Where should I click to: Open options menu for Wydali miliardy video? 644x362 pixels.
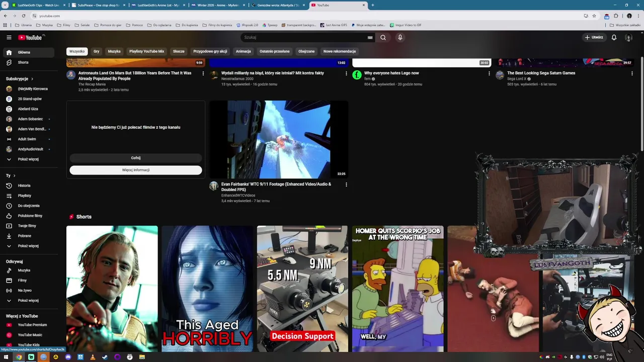point(346,73)
